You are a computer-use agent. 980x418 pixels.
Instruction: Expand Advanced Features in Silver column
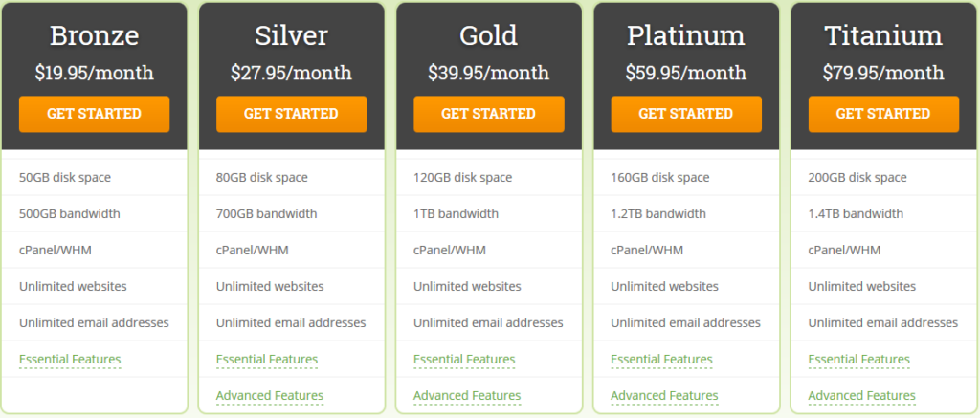270,395
